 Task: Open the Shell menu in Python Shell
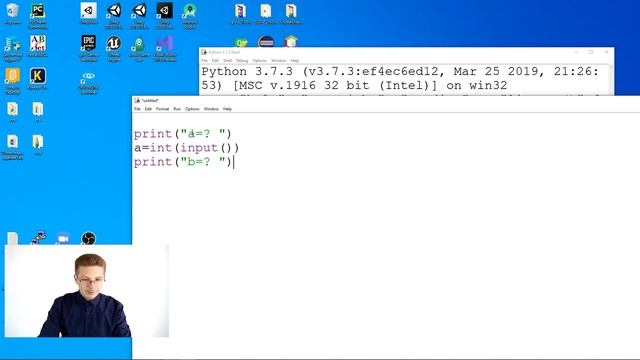tap(227, 60)
